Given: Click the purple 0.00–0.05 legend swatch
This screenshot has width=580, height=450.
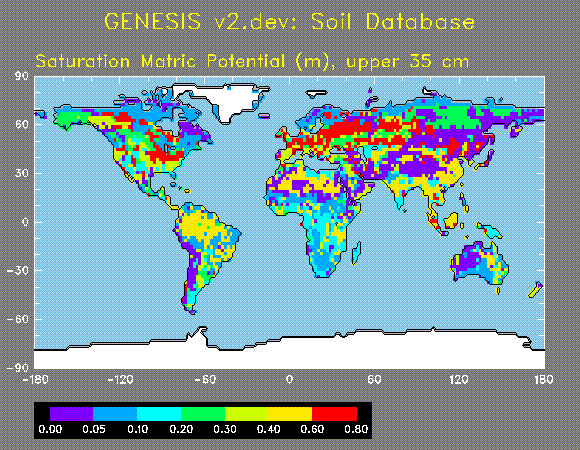Looking at the screenshot, I should click(x=71, y=414).
